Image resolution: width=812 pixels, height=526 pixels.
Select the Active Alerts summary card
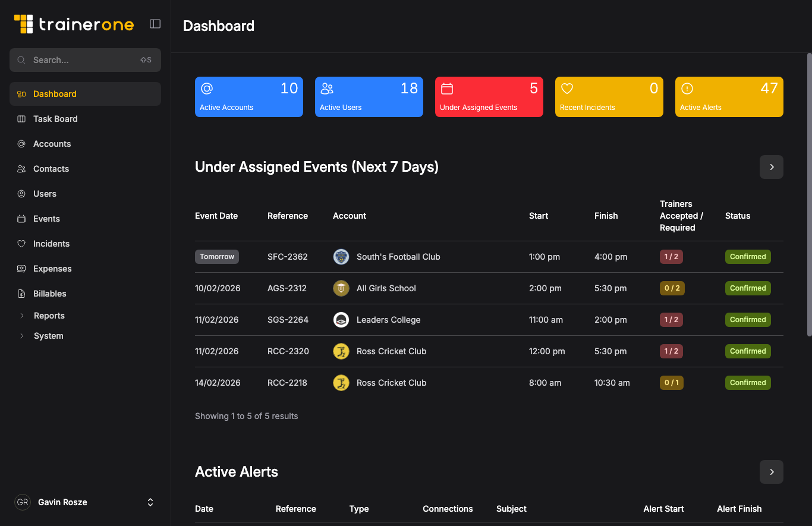coord(729,97)
